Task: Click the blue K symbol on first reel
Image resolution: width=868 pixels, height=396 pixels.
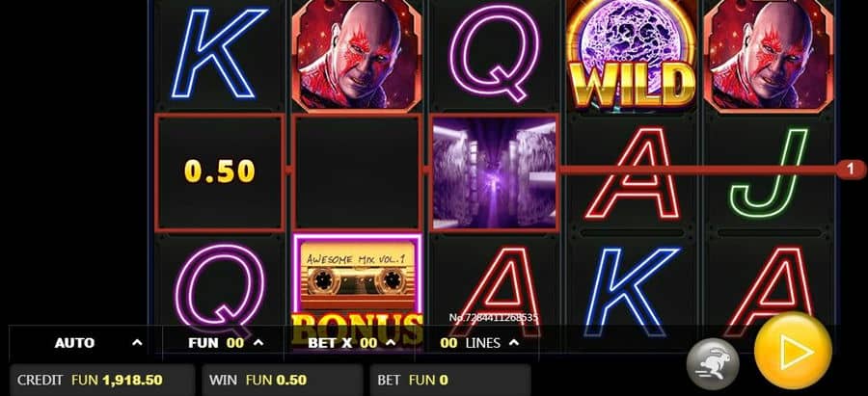Action: (x=219, y=53)
